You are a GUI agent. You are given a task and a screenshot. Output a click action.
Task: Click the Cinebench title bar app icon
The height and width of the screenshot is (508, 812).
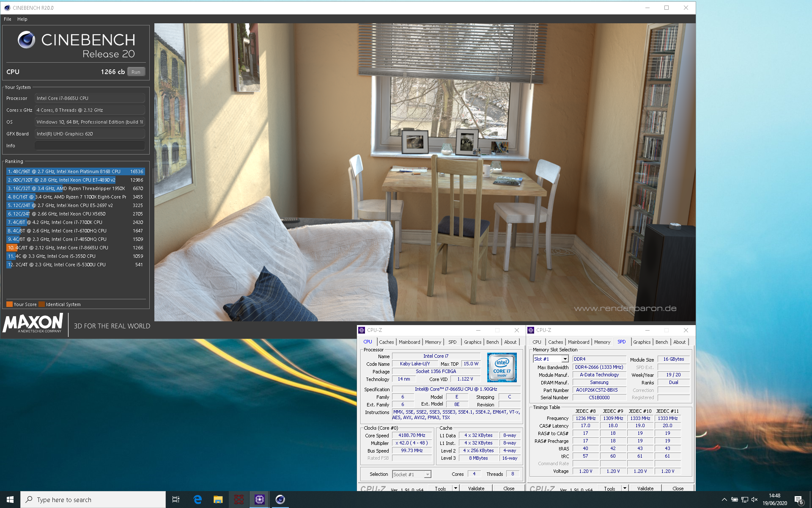tap(7, 8)
